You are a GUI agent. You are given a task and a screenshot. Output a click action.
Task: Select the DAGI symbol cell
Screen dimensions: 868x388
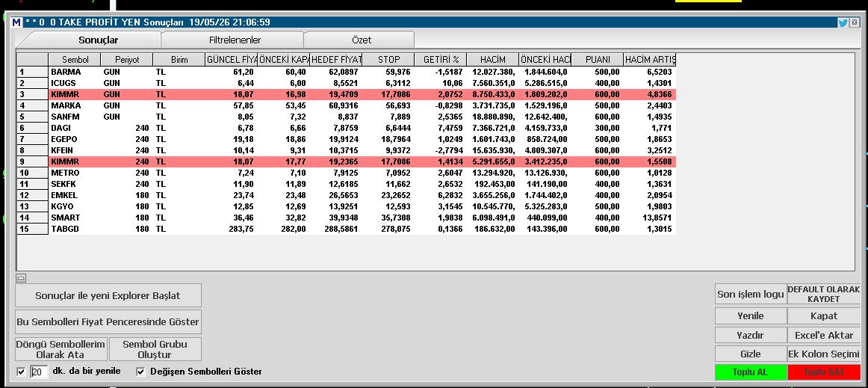click(x=75, y=128)
